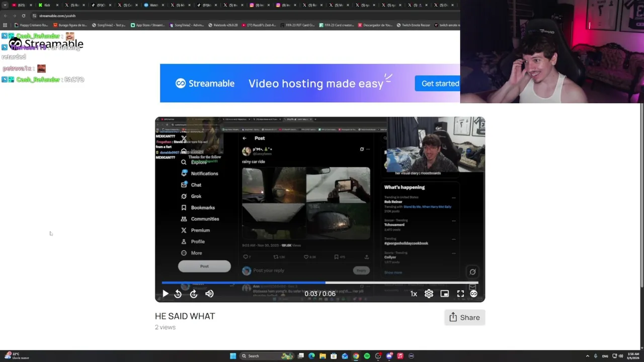644x362 pixels.
Task: Toggle picture-in-picture mode
Action: click(445, 294)
